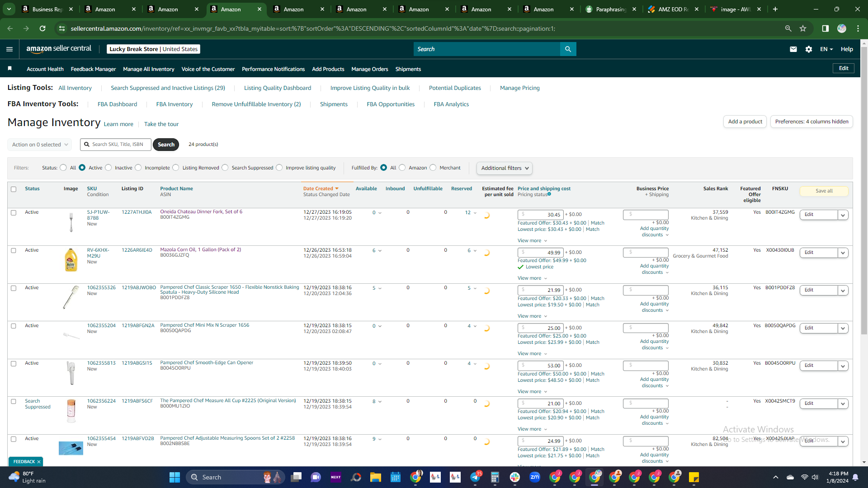Open volume control in the system tray
This screenshot has width=868, height=488.
coord(815,477)
